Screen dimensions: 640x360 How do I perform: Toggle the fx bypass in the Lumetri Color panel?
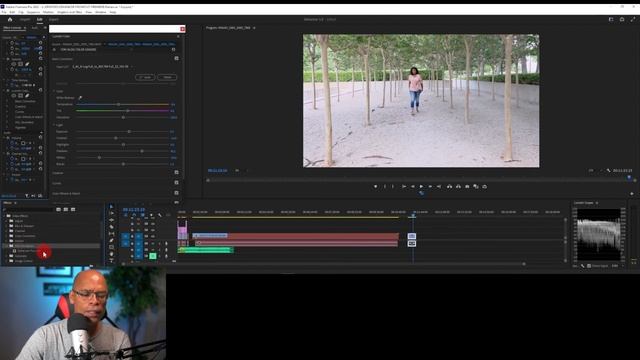(54, 49)
